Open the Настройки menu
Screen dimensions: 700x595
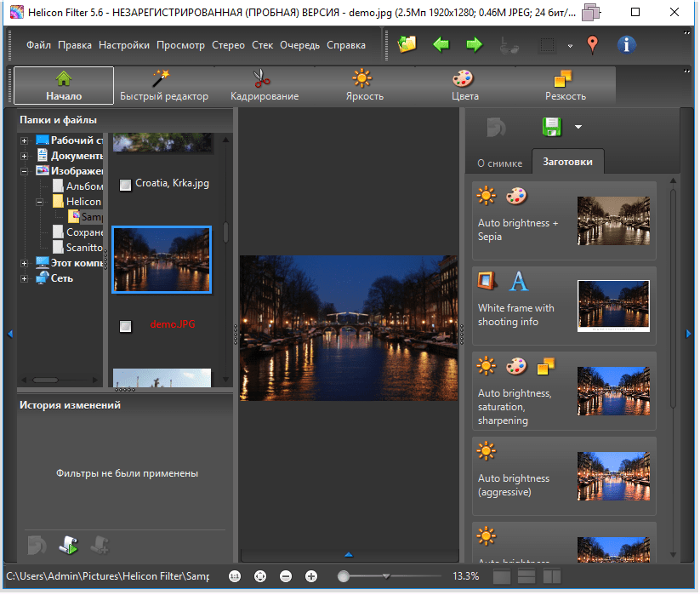pos(124,45)
